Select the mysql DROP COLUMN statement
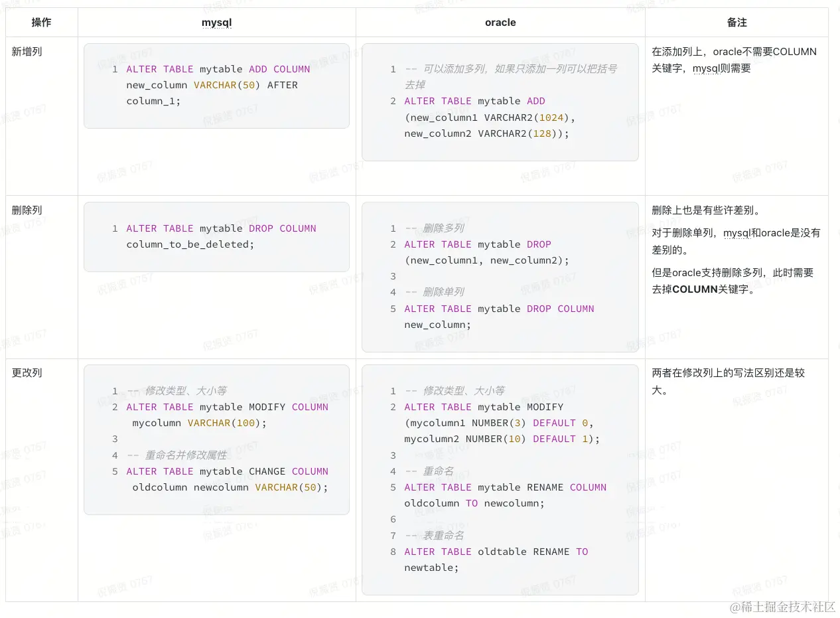This screenshot has height=618, width=840. pos(216,236)
